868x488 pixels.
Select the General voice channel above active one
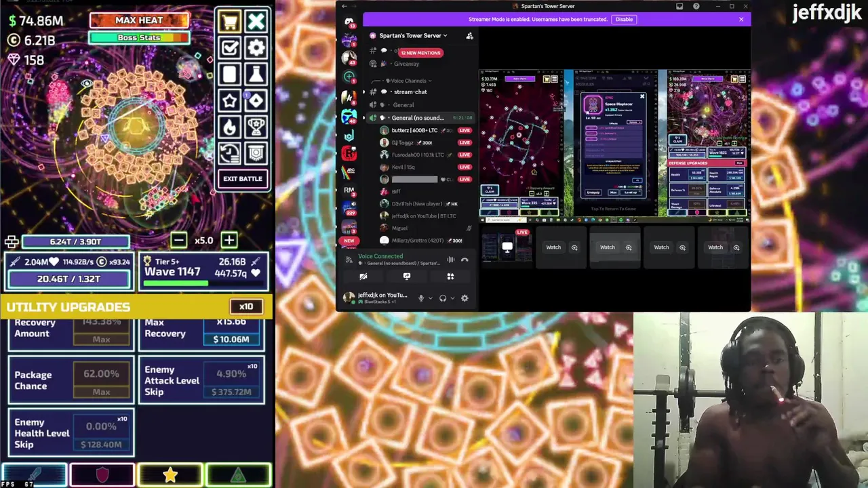click(403, 105)
